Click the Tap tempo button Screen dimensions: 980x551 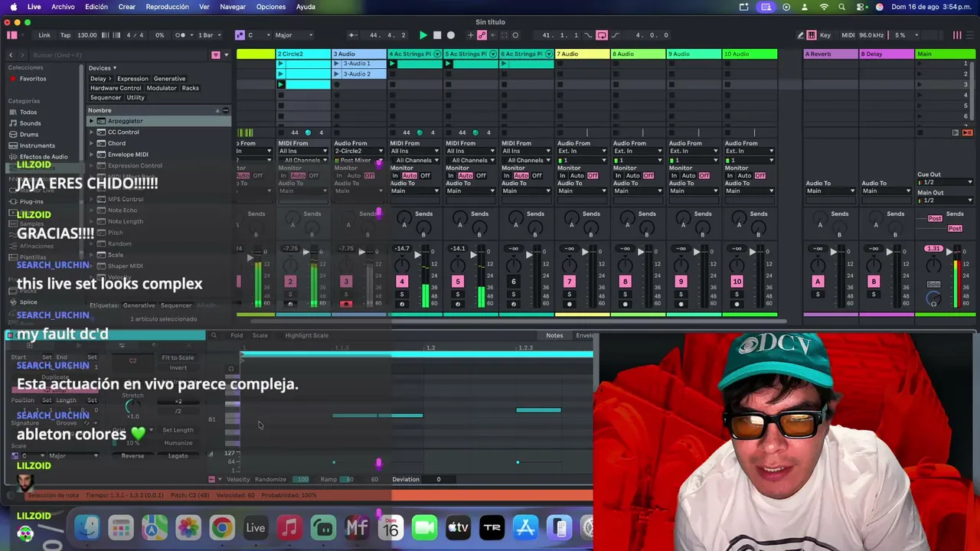(65, 35)
